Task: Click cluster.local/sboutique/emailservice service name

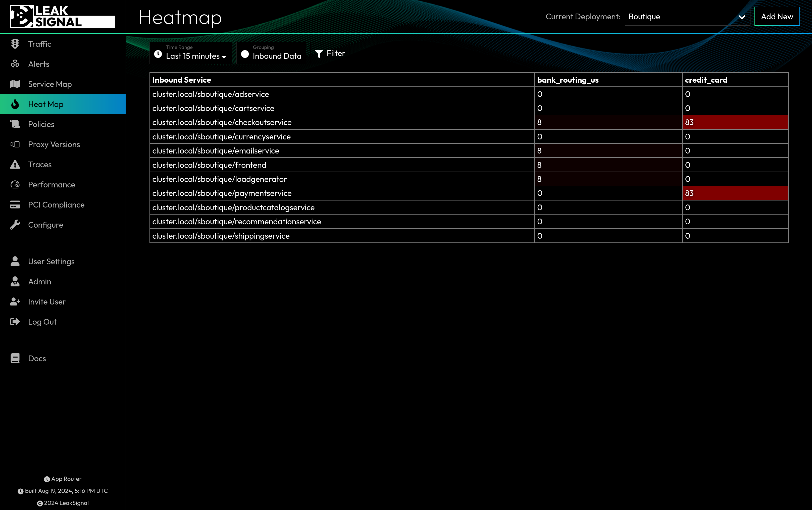Action: click(x=216, y=151)
